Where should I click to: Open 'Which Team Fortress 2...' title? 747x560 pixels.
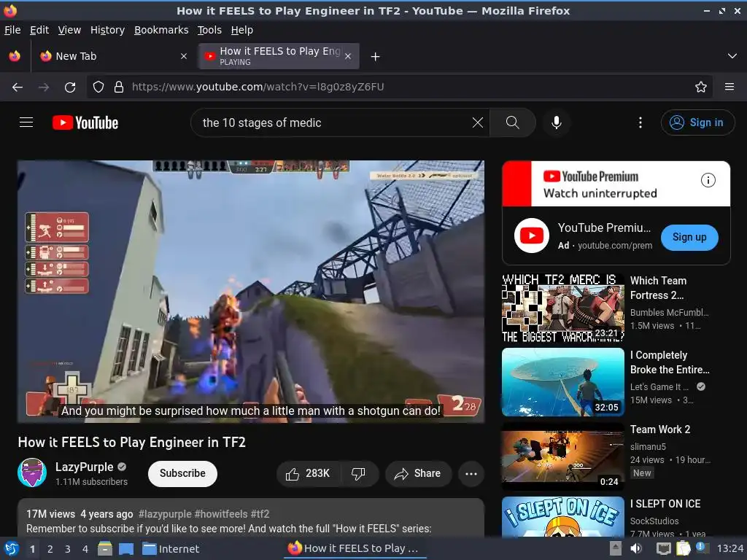659,287
